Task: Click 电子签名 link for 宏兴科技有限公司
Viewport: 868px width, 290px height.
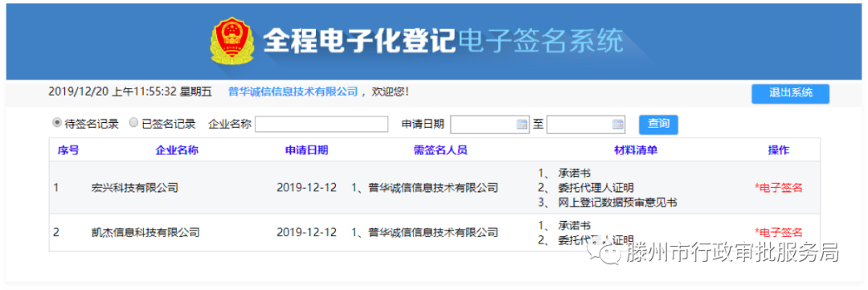Action: coord(778,188)
